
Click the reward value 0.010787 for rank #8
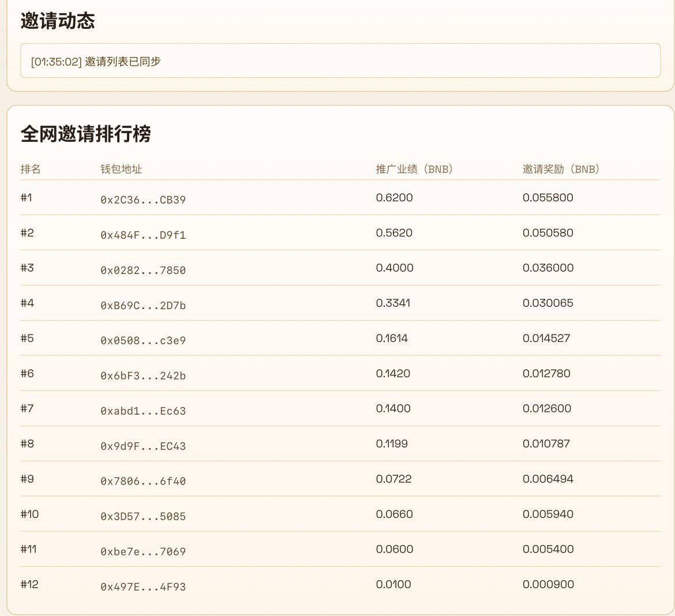(547, 444)
